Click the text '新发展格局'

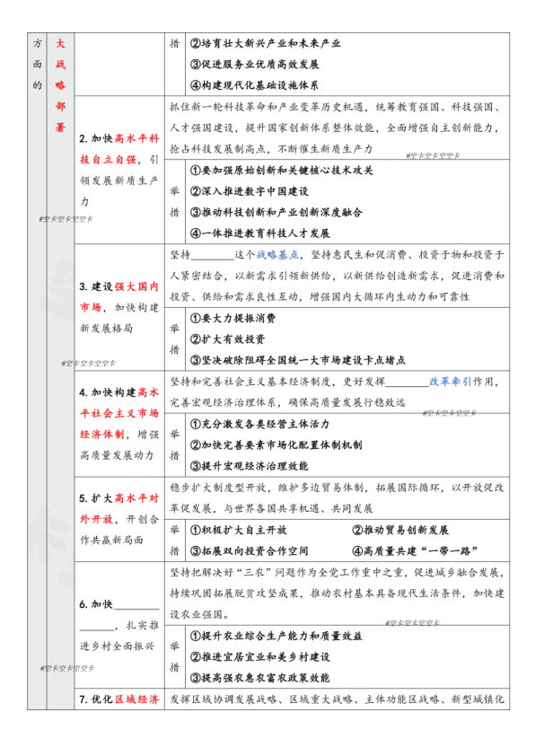click(x=106, y=329)
